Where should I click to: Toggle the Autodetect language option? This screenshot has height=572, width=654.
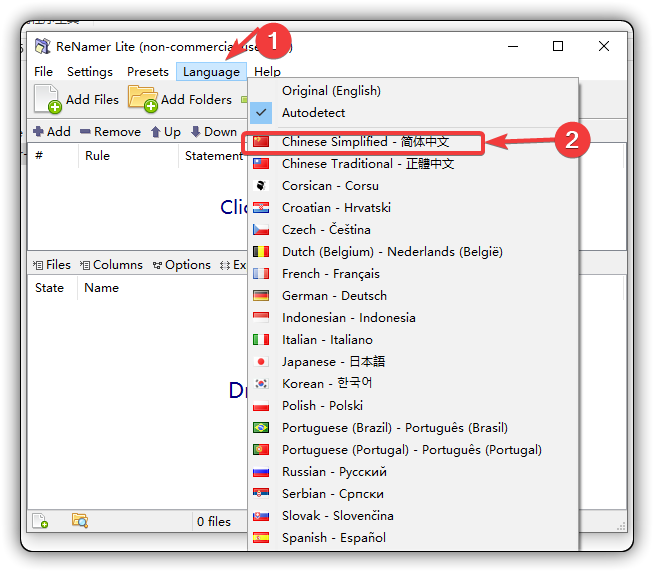(x=413, y=113)
